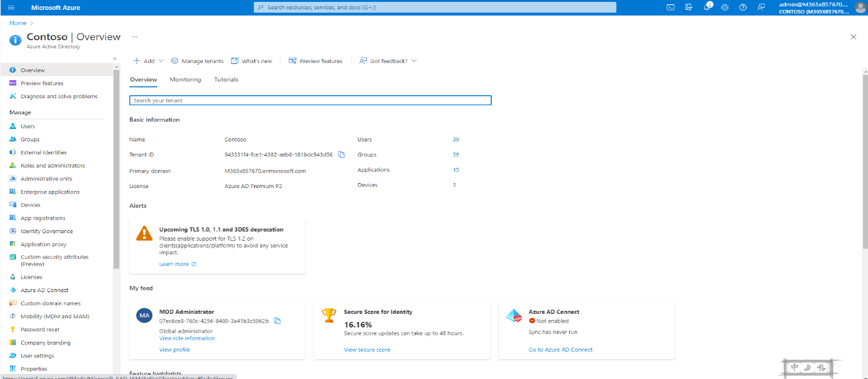Open Custom security attributes (Preview)
This screenshot has width=868, height=379.
(x=56, y=260)
